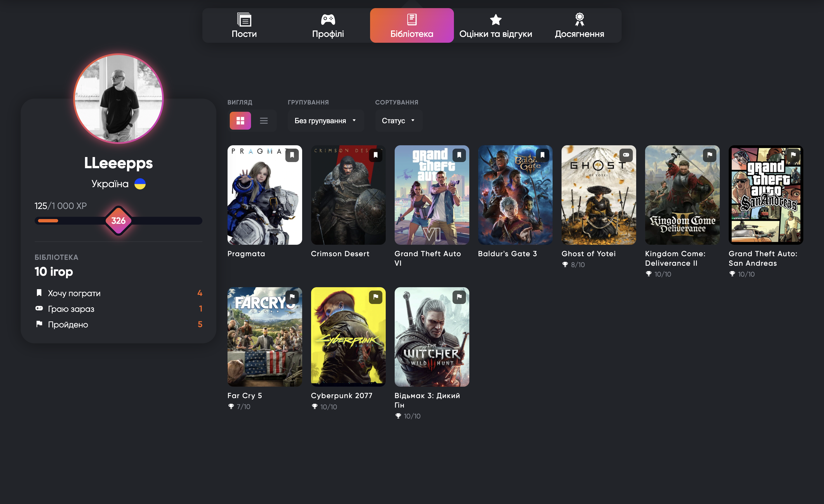Filter library by 'Пройдено' games
The width and height of the screenshot is (824, 504).
(68, 325)
